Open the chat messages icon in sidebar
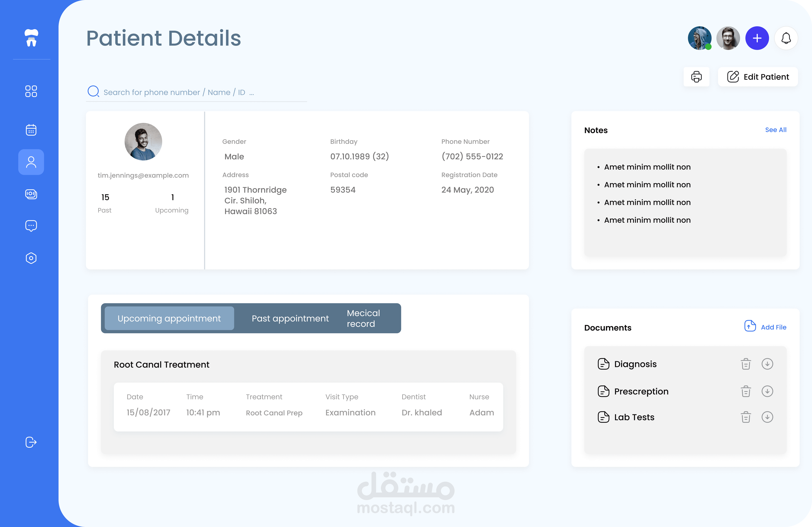This screenshot has width=812, height=527. [x=31, y=226]
